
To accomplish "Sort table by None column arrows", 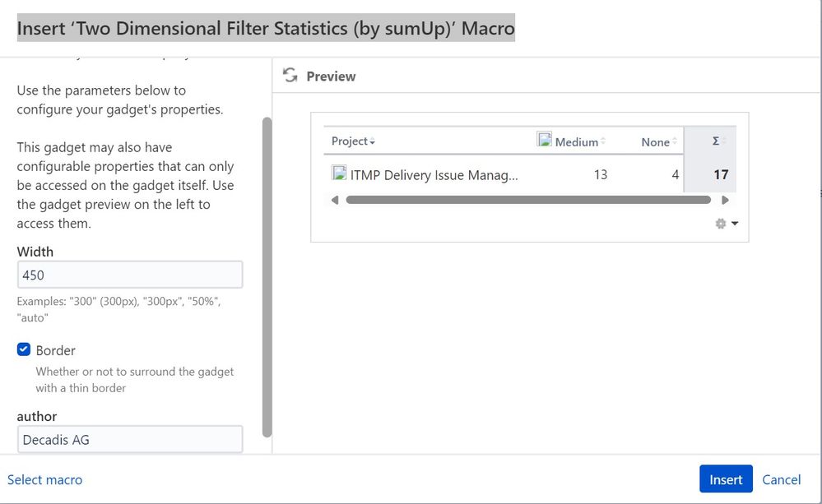I will click(x=675, y=141).
